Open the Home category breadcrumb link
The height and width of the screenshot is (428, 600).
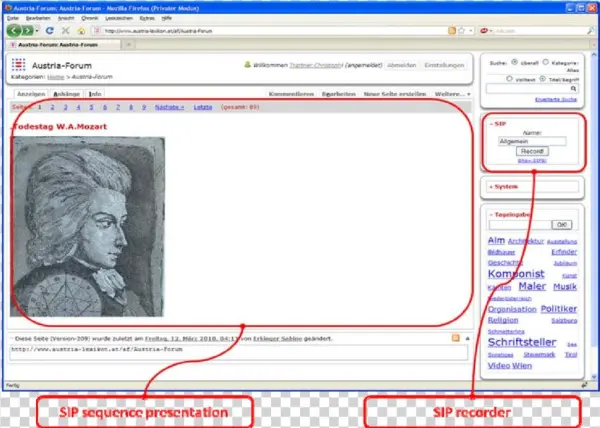click(55, 77)
